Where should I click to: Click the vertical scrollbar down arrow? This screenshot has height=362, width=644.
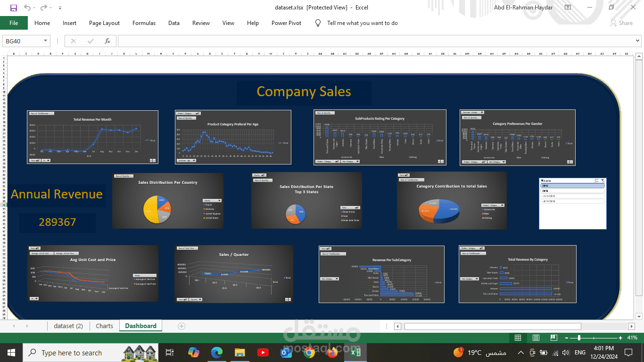(639, 316)
